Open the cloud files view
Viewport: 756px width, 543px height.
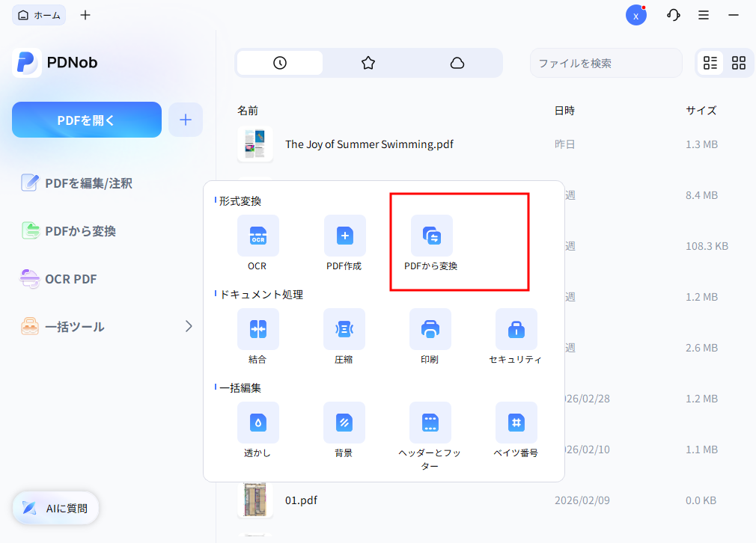pos(458,63)
